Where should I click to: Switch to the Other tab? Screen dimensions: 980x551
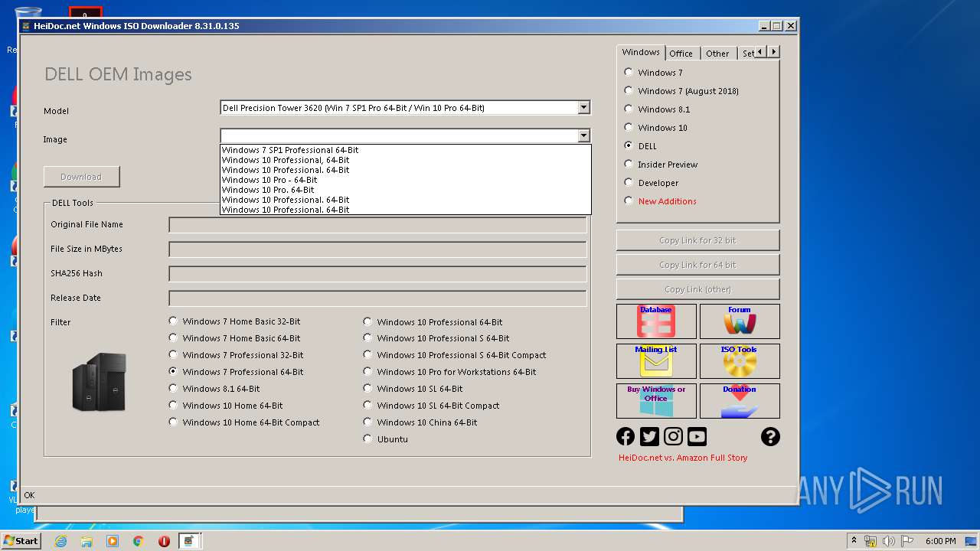(717, 54)
